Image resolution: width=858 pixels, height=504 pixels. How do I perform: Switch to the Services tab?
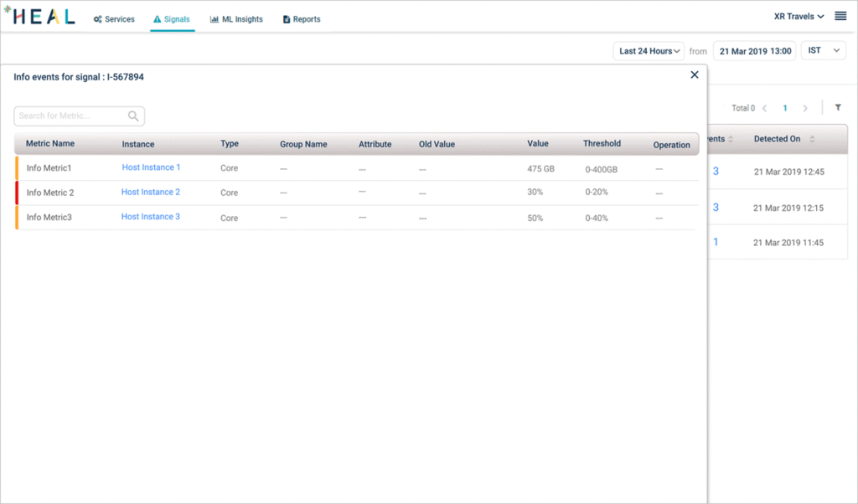click(x=114, y=19)
